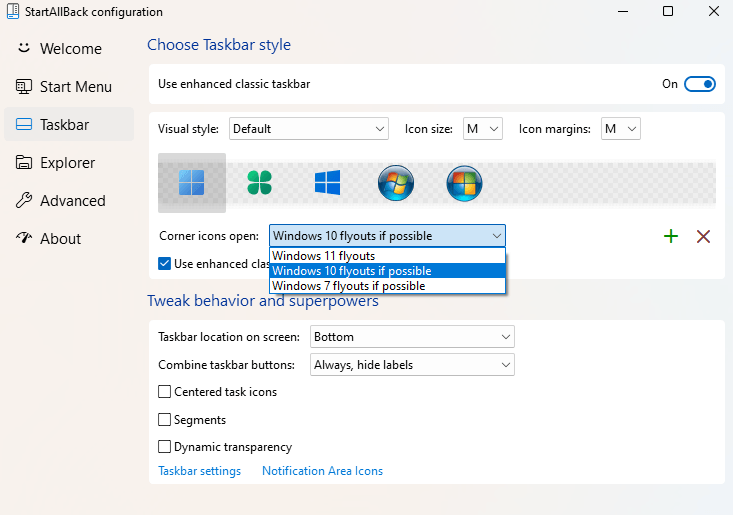733x515 pixels.
Task: Click the 'Combine taskbar buttons:' label
Action: [x=226, y=365]
